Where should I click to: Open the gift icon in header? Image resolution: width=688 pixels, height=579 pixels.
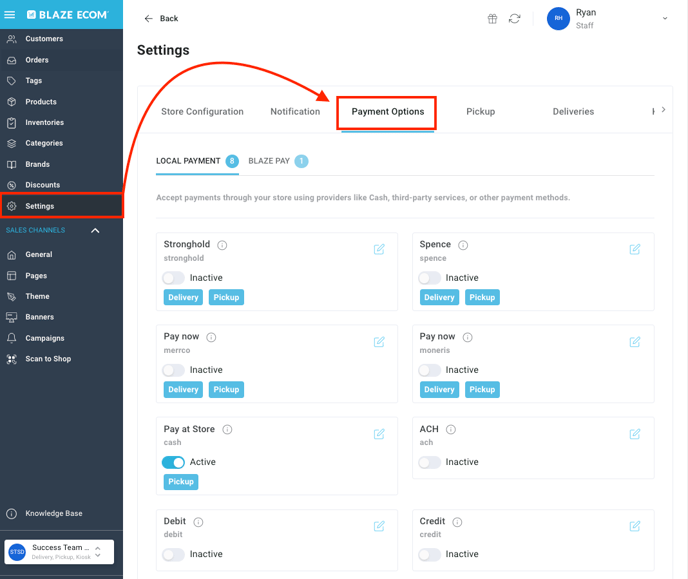tap(492, 19)
